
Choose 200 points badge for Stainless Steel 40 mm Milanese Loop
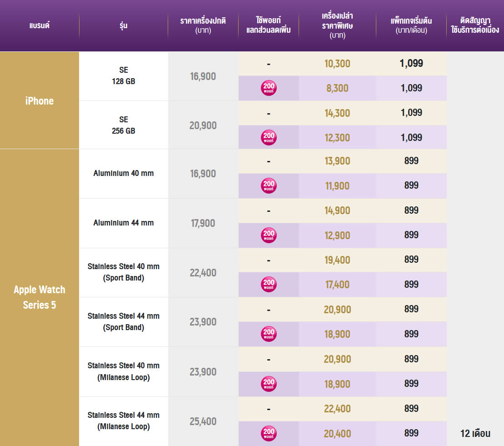(269, 384)
